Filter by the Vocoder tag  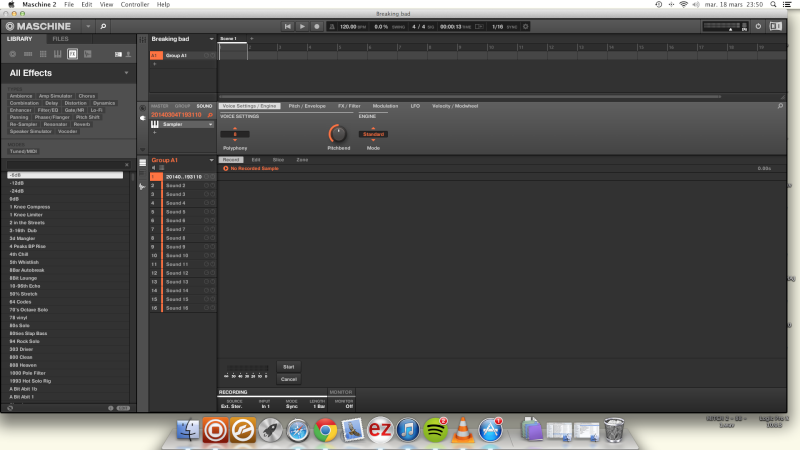tap(67, 131)
